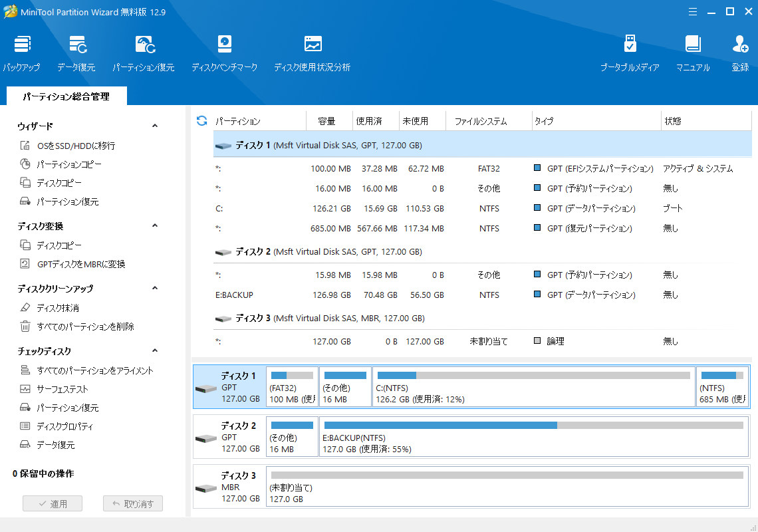The image size is (758, 532).
Task: Launch the データ復元 data recovery tool
Action: [76, 53]
